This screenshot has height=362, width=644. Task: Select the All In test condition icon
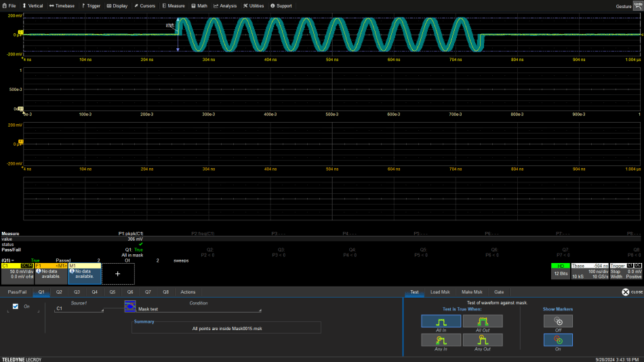(441, 321)
